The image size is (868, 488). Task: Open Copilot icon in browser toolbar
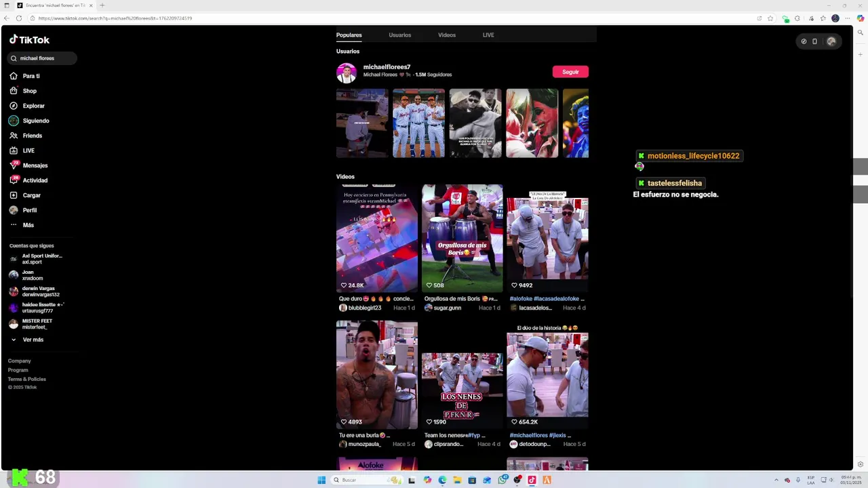(x=861, y=18)
